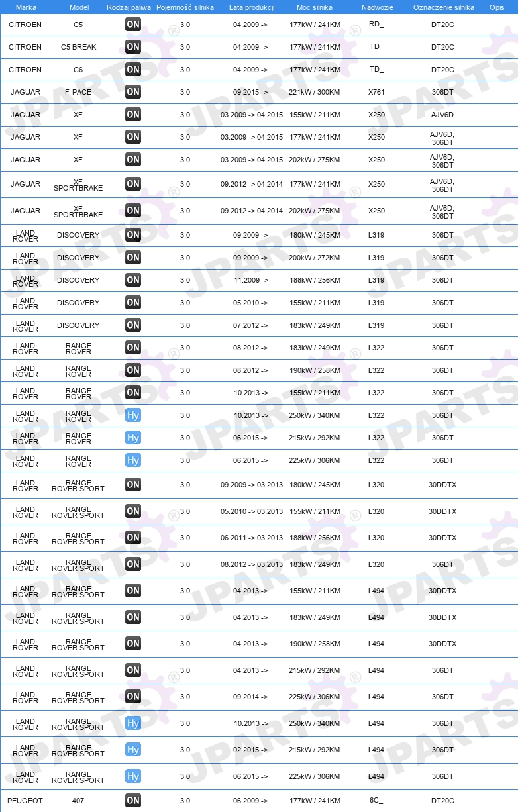Click the X761 body code cell
The height and width of the screenshot is (812, 518).
pyautogui.click(x=376, y=92)
